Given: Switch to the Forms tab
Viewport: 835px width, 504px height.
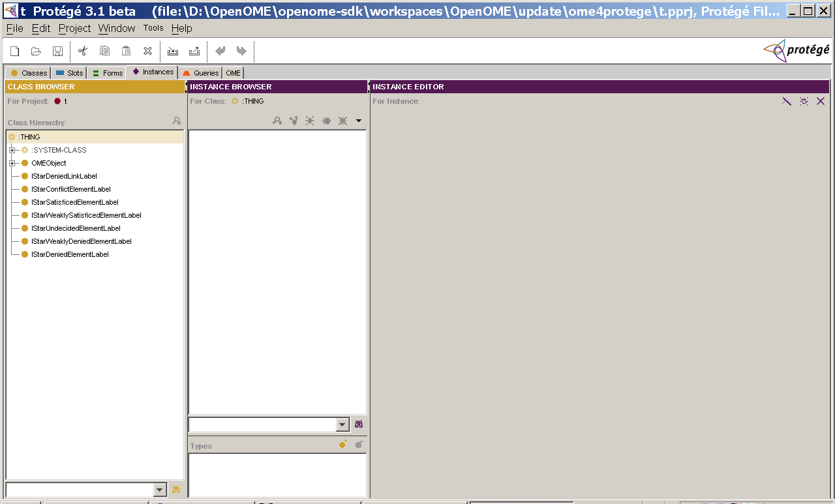Looking at the screenshot, I should [107, 72].
